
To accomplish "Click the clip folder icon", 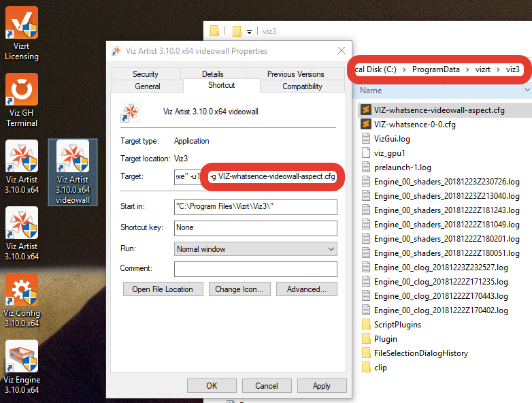I will [x=366, y=367].
